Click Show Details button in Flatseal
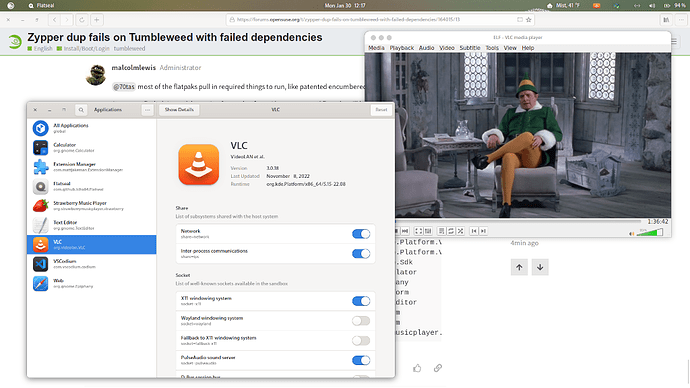The image size is (690, 388). click(179, 110)
